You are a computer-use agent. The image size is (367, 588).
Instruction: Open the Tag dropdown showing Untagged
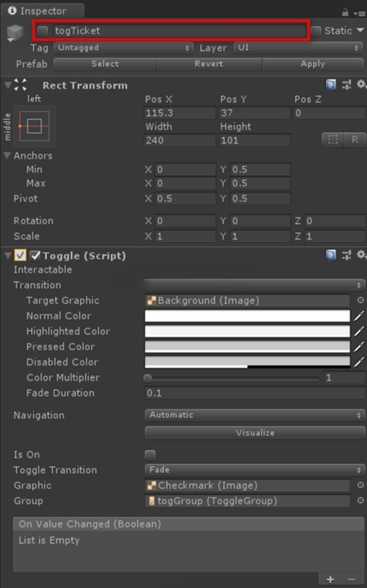pos(123,48)
